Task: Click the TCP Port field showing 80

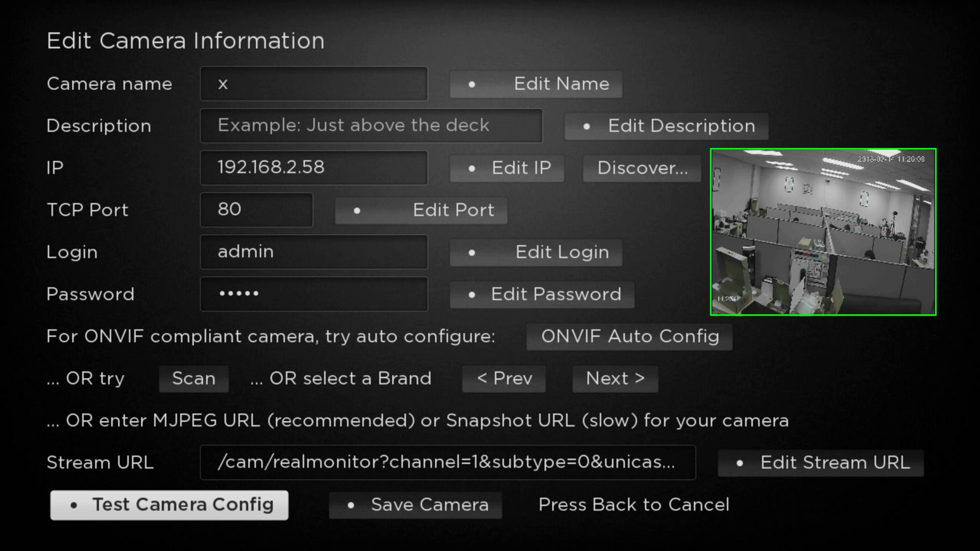Action: coord(256,210)
